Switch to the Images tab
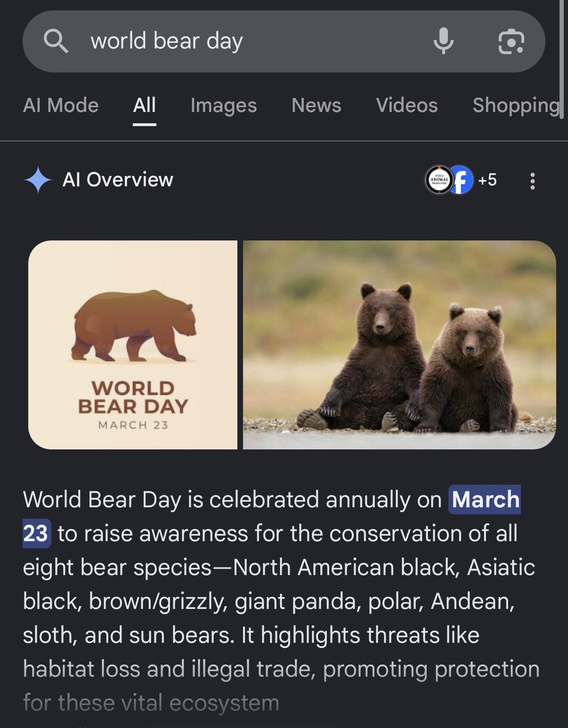The image size is (568, 728). [x=224, y=106]
